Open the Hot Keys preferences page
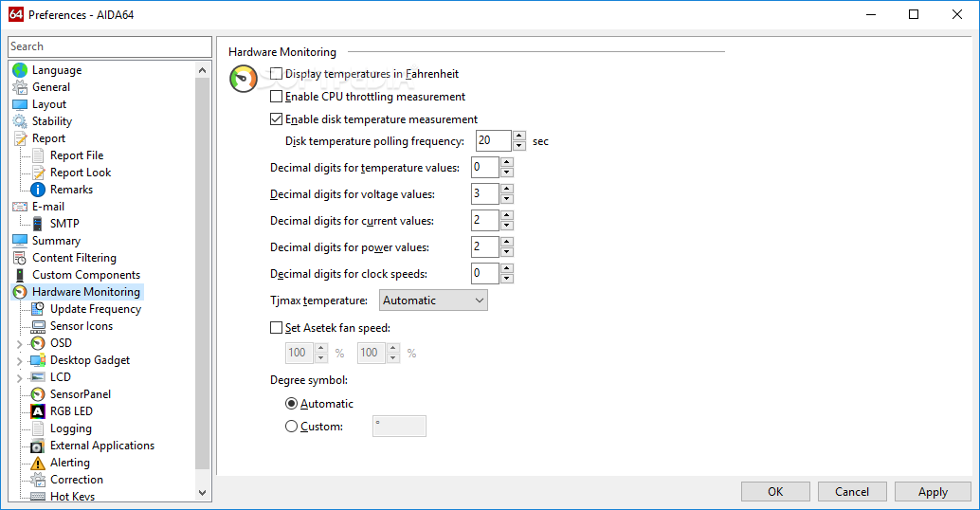Screen dimensions: 980x510 pos(72,496)
